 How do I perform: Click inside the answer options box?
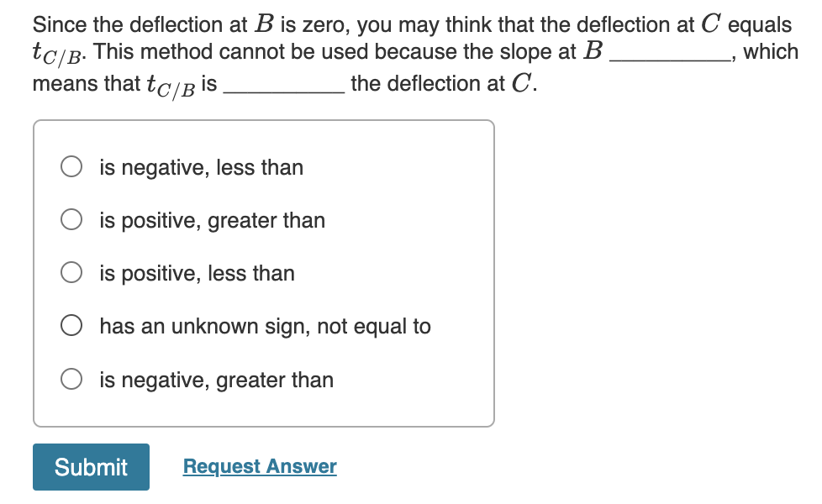(x=264, y=273)
